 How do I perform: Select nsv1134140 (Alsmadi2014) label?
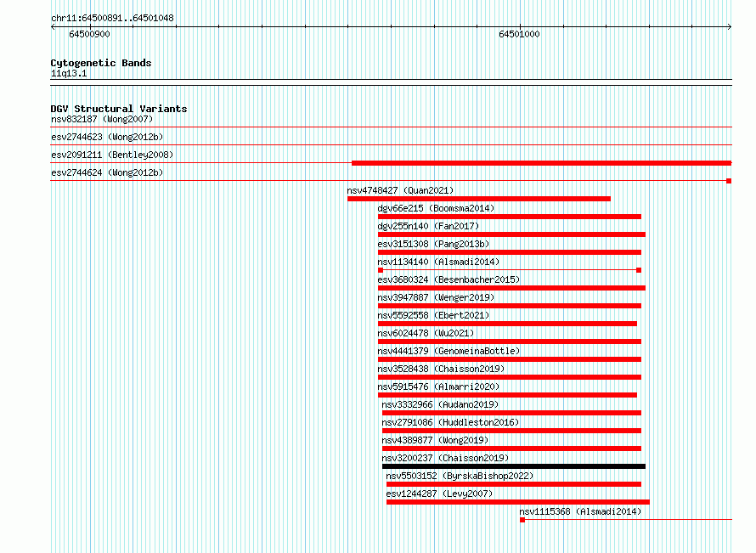(438, 262)
